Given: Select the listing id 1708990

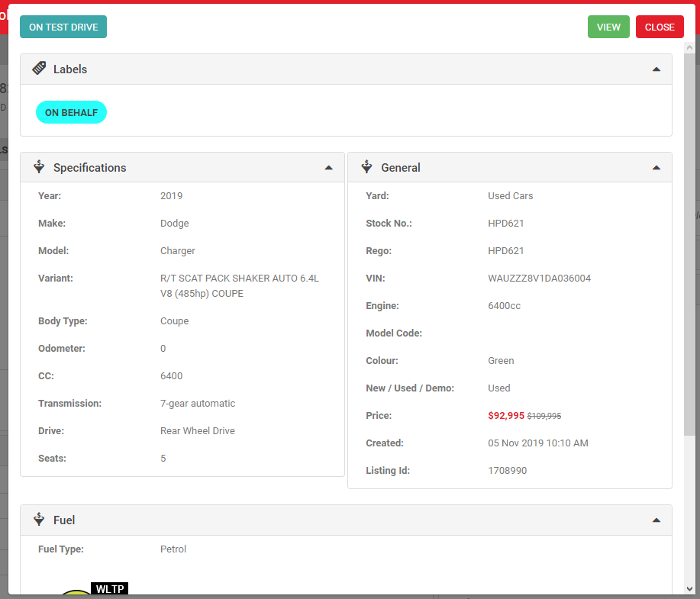Looking at the screenshot, I should 507,471.
